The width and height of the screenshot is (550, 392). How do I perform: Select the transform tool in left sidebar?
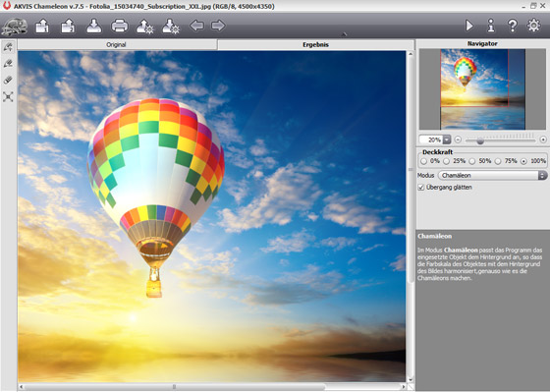(x=8, y=96)
